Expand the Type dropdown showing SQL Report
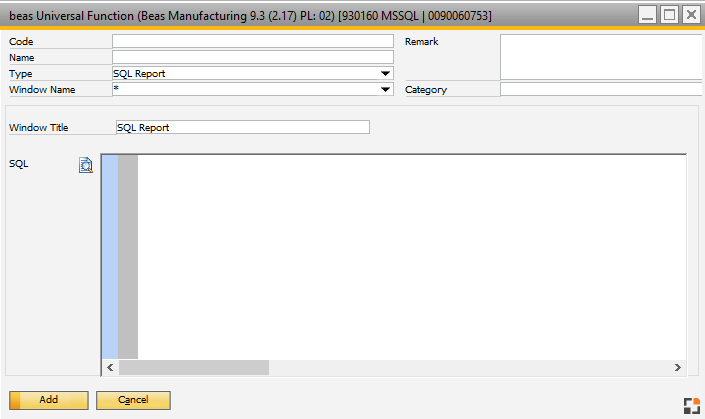This screenshot has height=419, width=705. (386, 74)
